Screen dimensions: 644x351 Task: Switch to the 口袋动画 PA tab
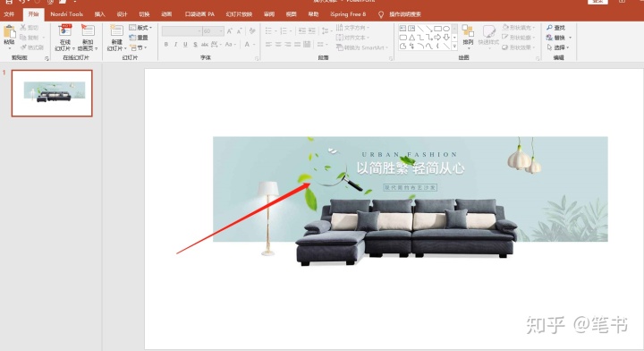[x=199, y=14]
